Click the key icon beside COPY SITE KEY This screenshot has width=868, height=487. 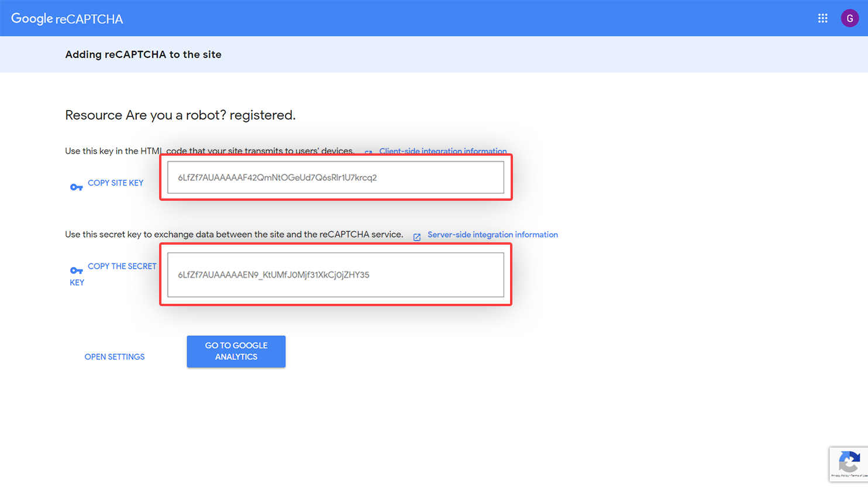pyautogui.click(x=76, y=187)
